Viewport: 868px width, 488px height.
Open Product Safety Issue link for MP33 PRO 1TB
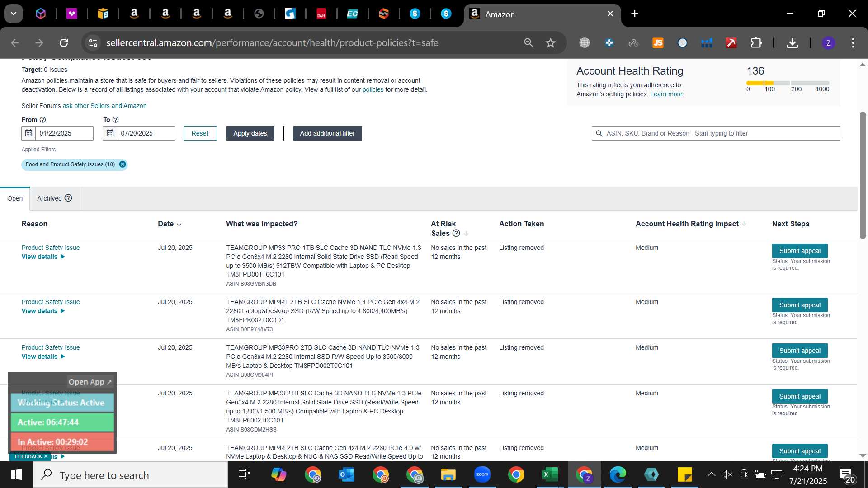tap(51, 248)
